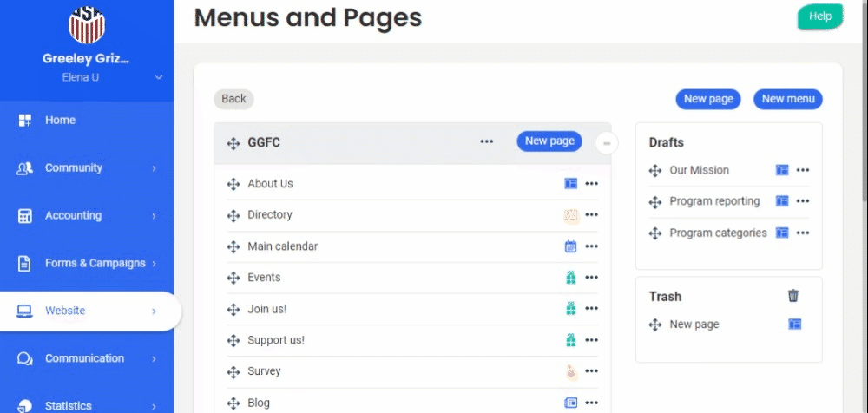Select the Survey page name
868x413 pixels.
(x=264, y=371)
